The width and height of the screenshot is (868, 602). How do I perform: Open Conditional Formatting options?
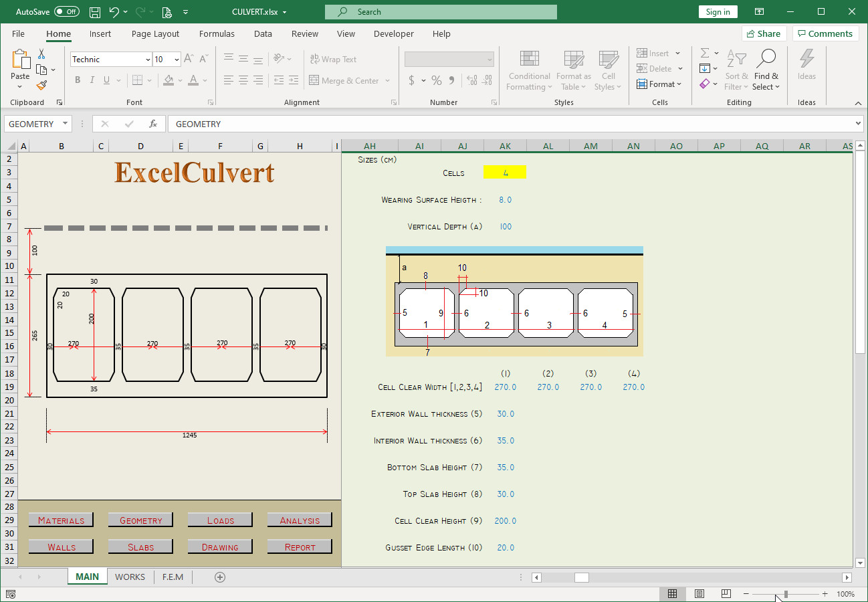[x=528, y=70]
